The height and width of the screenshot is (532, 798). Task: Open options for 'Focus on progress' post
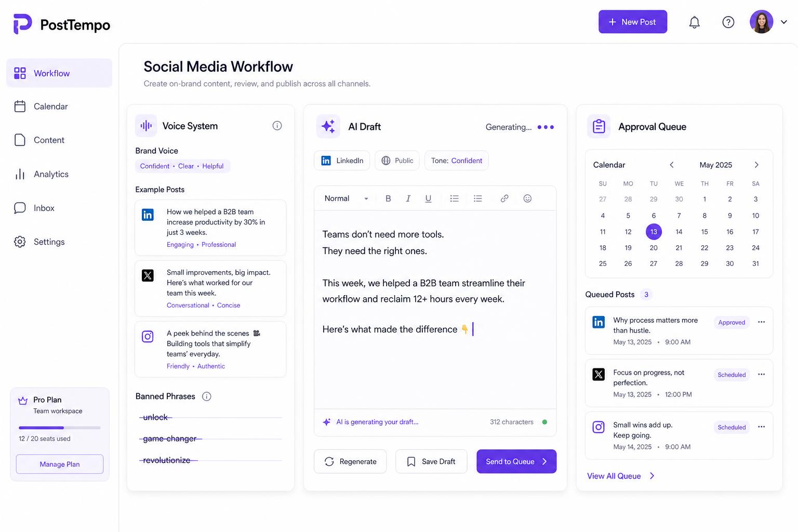[x=762, y=375]
